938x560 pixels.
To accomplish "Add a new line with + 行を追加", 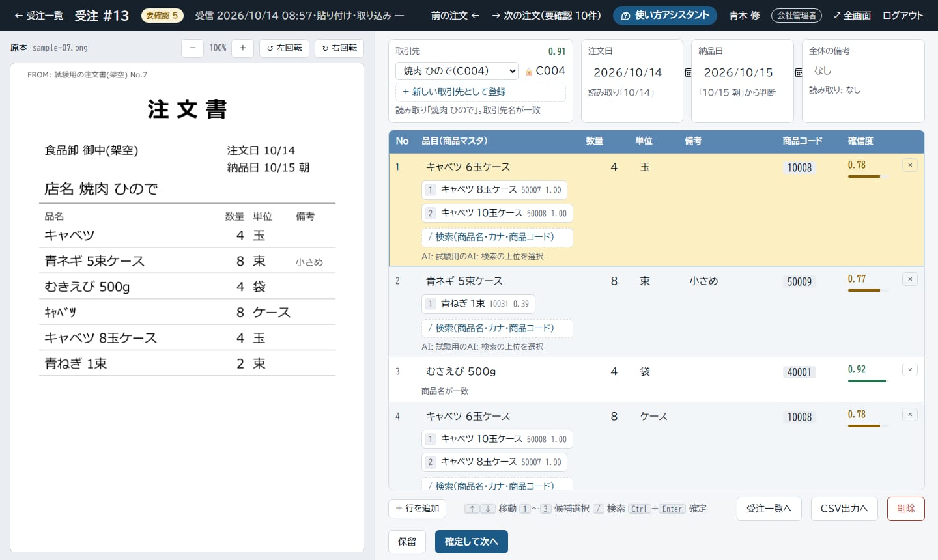I will (x=418, y=509).
